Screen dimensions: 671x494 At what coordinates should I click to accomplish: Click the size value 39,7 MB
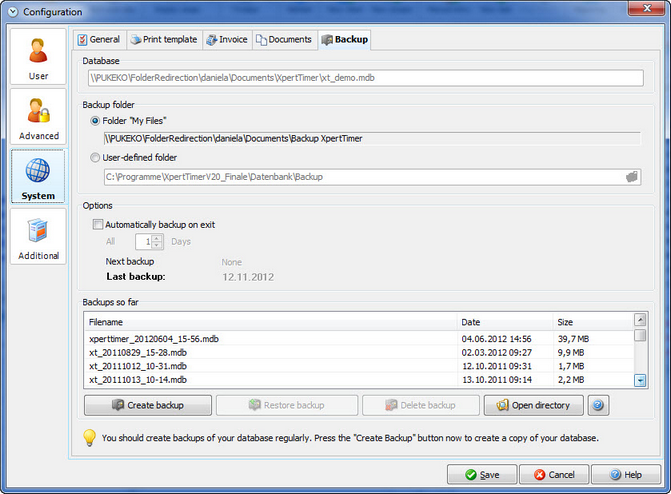(x=573, y=339)
